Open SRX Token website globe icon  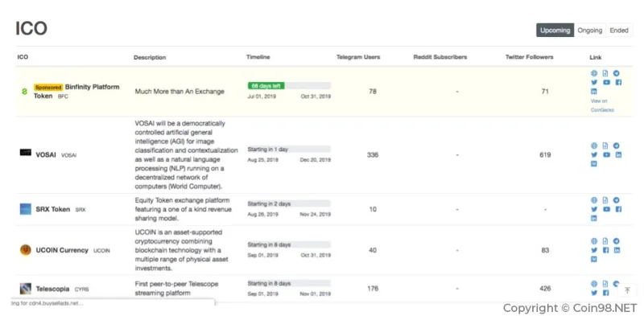coord(594,200)
